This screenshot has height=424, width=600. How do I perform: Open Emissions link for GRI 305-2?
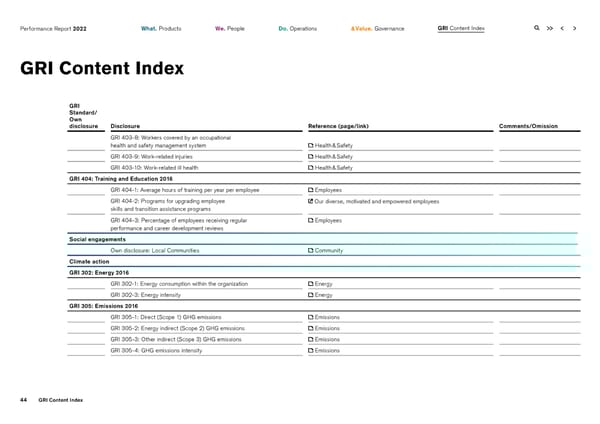point(327,328)
